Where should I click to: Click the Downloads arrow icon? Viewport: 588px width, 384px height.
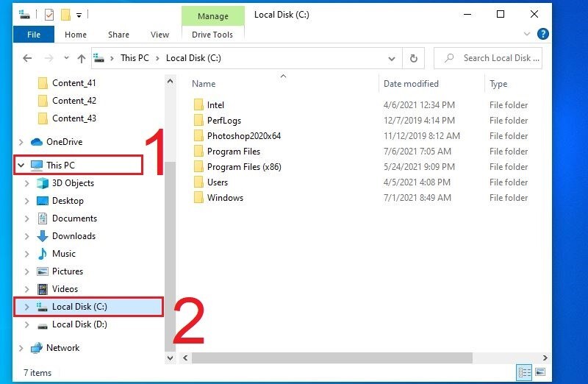(43, 236)
